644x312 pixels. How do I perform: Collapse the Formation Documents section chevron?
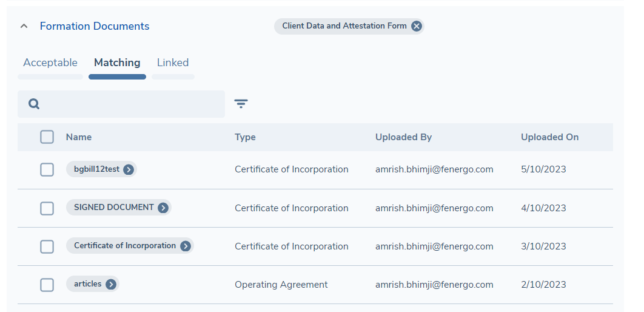pos(24,26)
